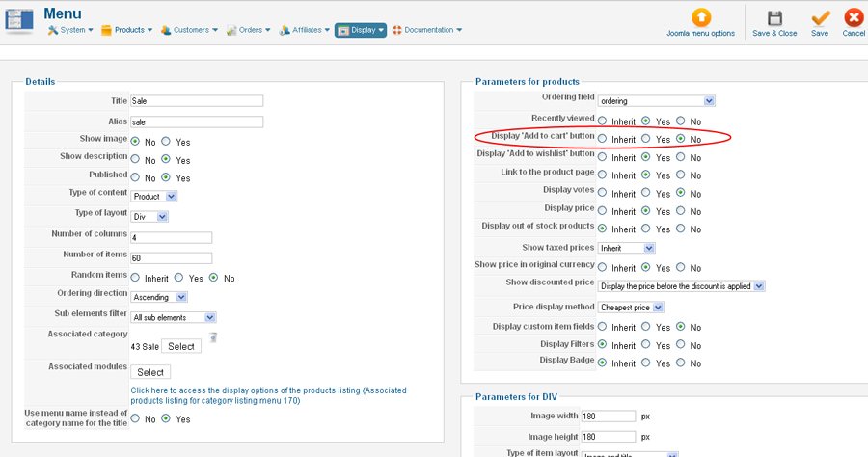The width and height of the screenshot is (868, 457).
Task: Click the Number of columns field
Action: coord(171,237)
